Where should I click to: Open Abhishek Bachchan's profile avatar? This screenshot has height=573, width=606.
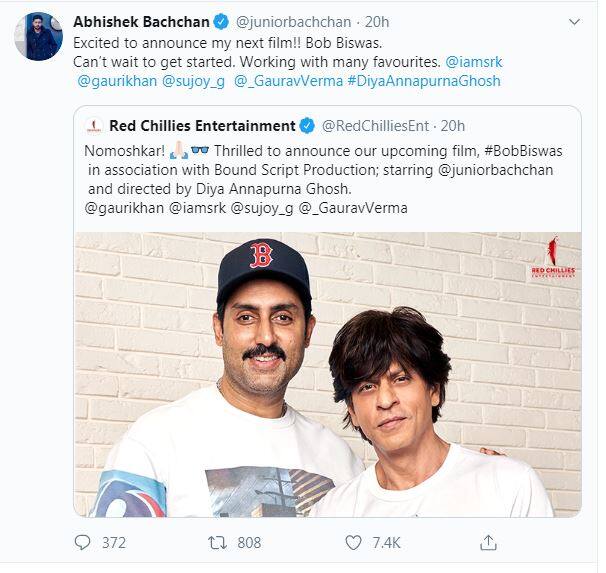click(38, 36)
